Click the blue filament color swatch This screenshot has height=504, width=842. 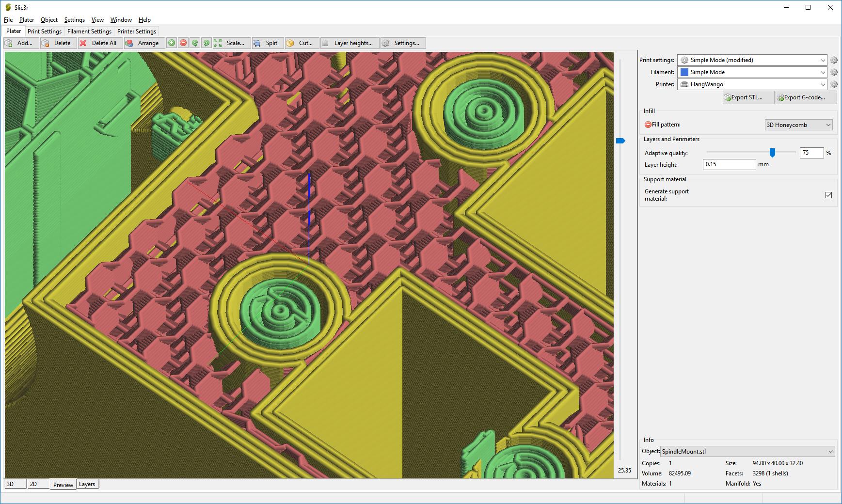point(684,72)
